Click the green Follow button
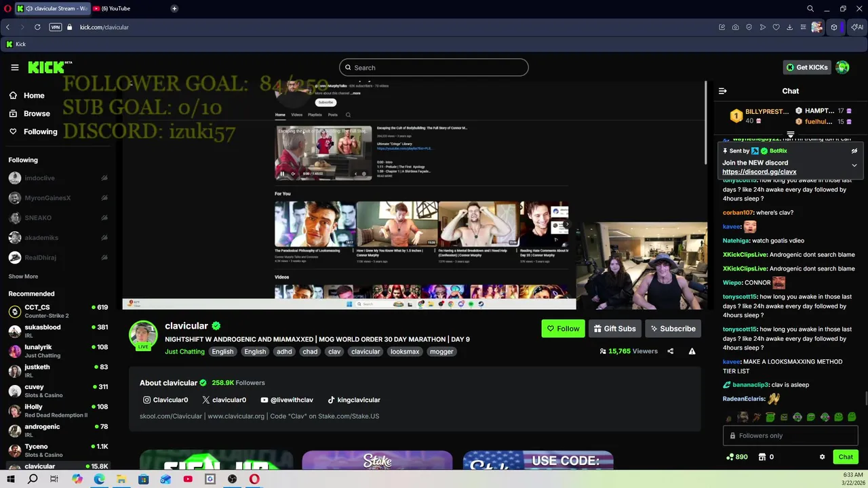868x488 pixels. pos(563,329)
